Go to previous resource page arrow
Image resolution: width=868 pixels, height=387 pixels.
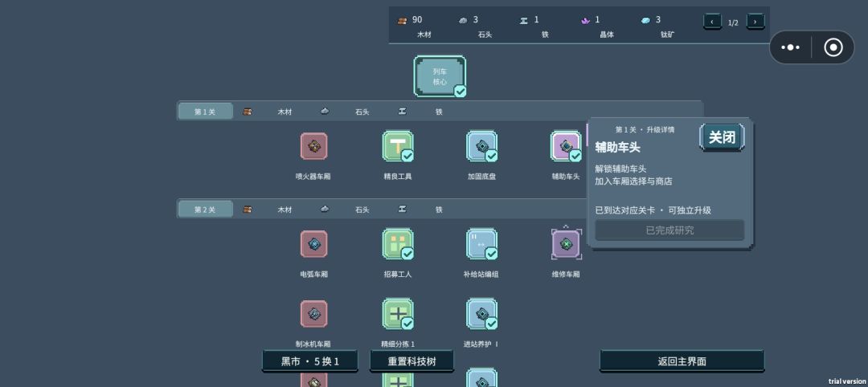[712, 22]
